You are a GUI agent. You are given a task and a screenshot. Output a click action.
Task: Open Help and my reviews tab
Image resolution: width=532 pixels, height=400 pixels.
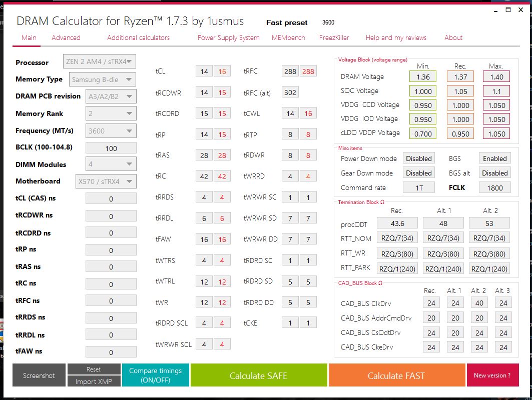tap(396, 37)
